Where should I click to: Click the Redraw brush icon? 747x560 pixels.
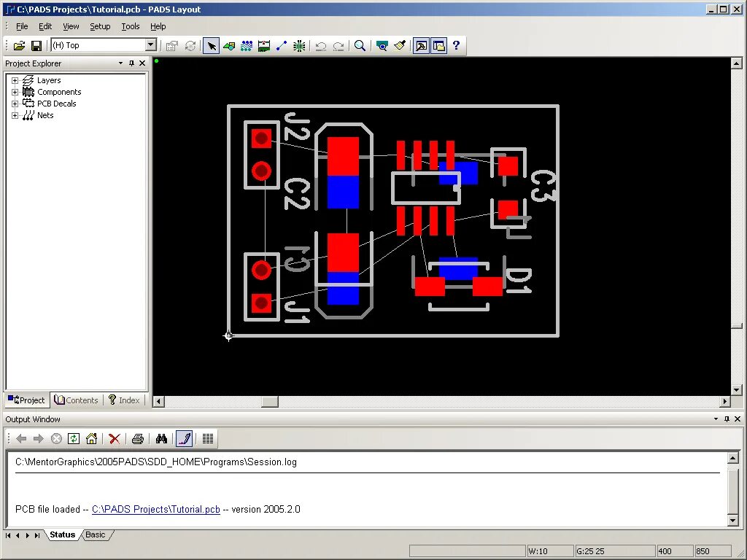(x=400, y=46)
